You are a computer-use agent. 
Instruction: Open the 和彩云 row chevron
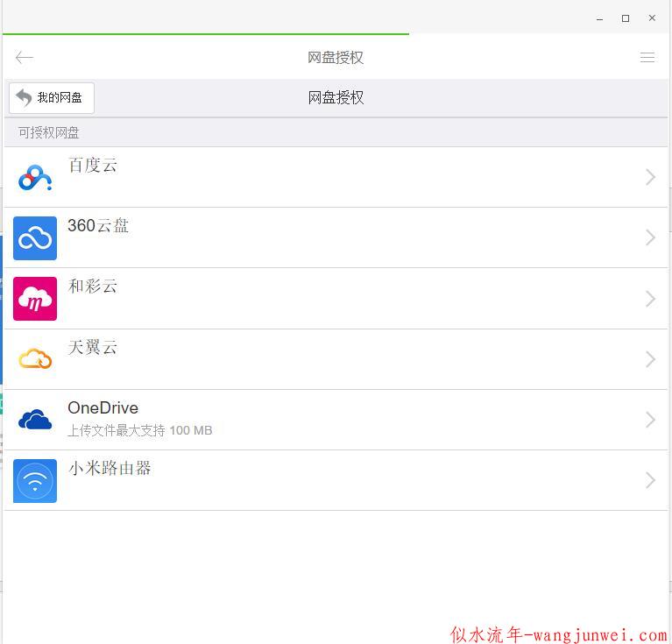coord(650,299)
